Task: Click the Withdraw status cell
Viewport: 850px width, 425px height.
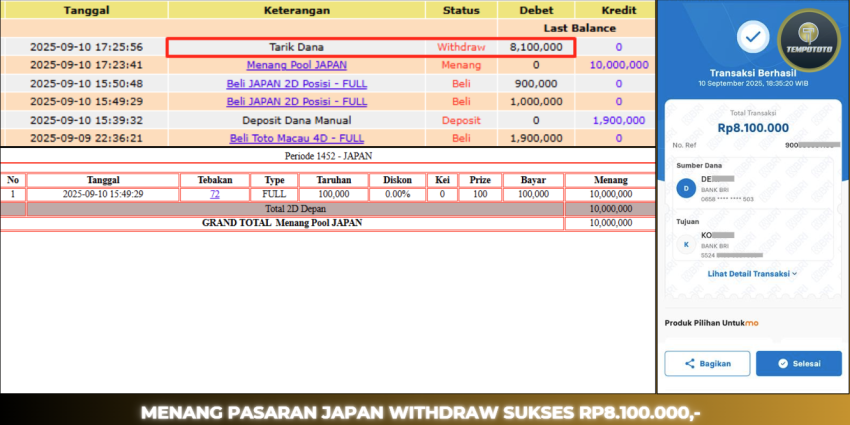Action: [x=461, y=47]
